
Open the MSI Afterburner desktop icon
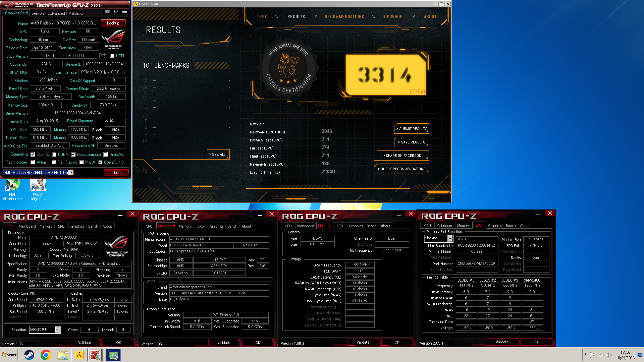point(12,190)
